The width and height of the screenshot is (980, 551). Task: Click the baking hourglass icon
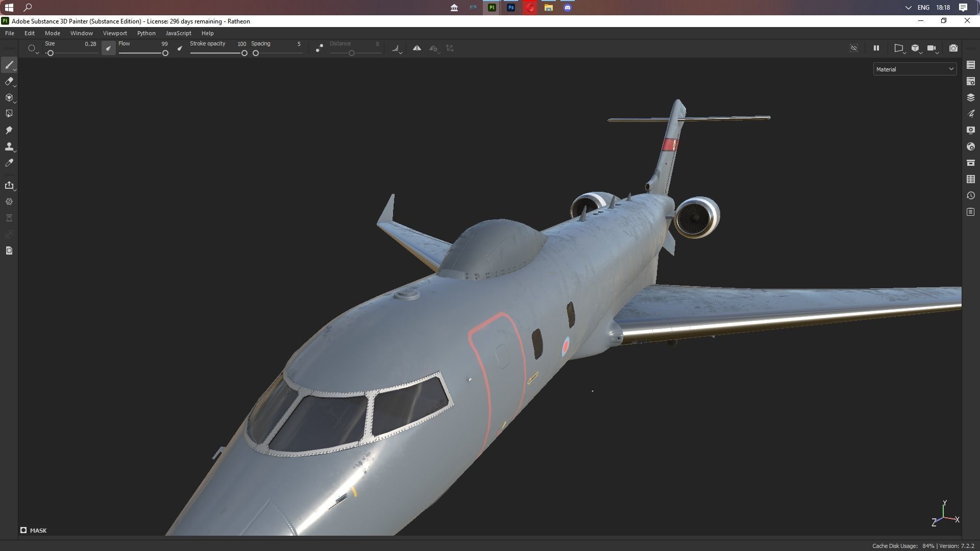pos(9,218)
